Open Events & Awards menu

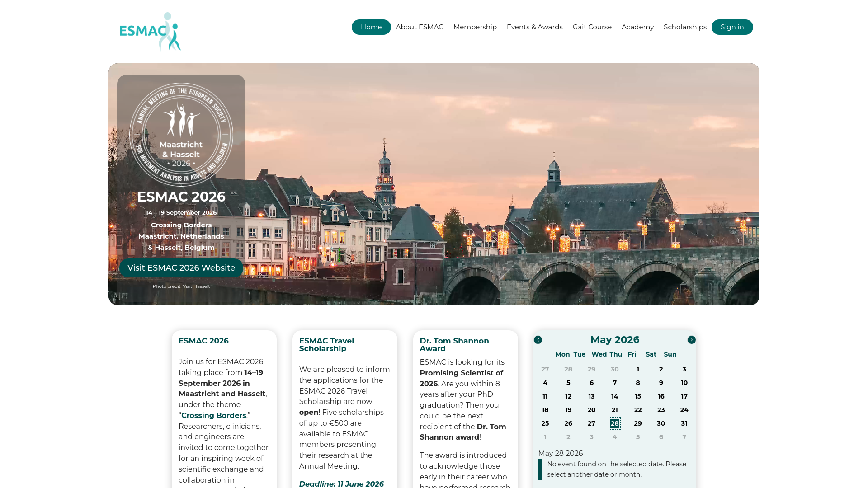tap(535, 27)
